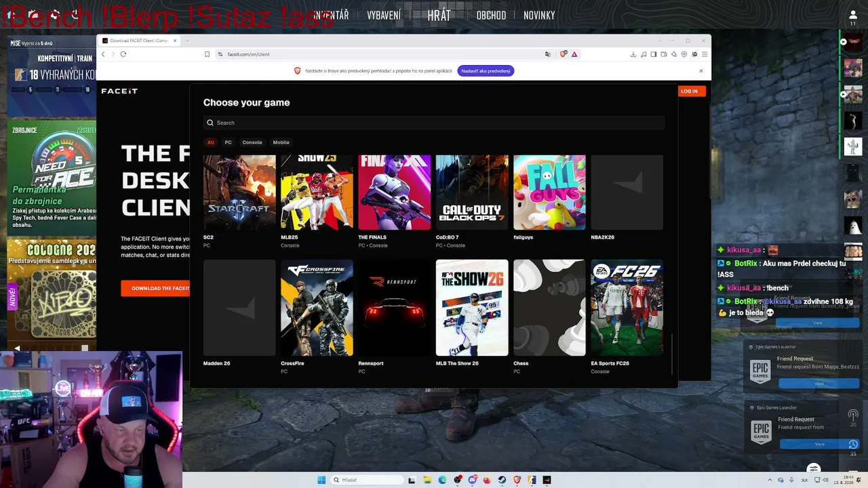868x488 pixels.
Task: Open the OBCHOD menu in game
Action: pos(491,15)
